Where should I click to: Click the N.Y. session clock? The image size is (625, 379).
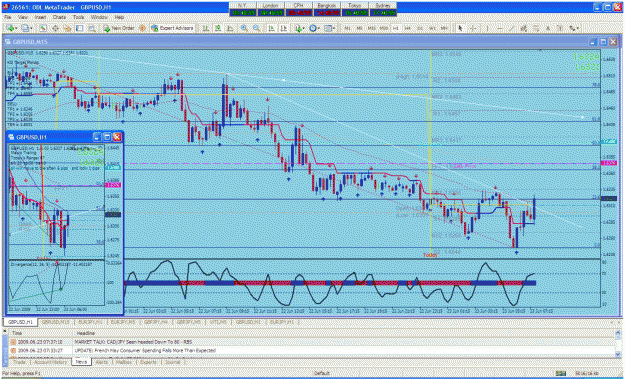point(242,9)
